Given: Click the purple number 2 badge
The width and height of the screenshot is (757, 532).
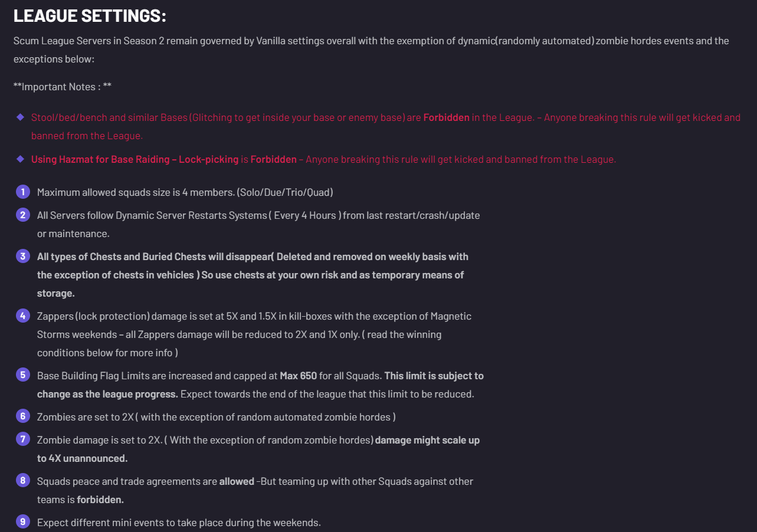Looking at the screenshot, I should pos(22,215).
